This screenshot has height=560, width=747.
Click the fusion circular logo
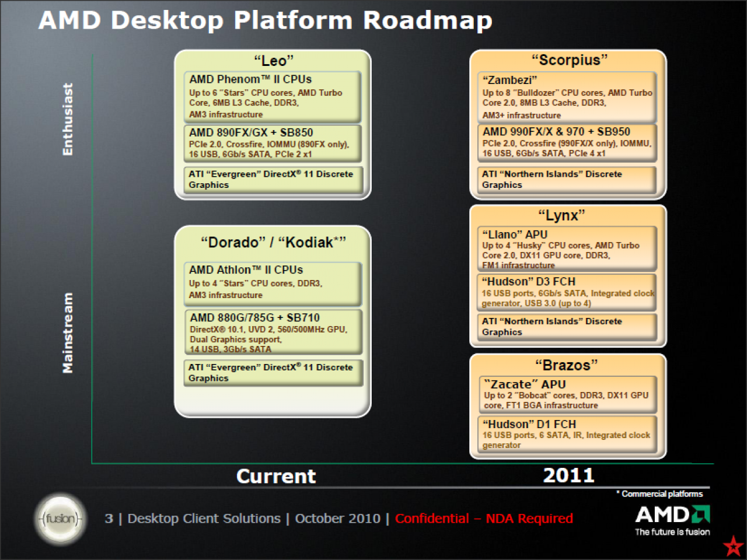coord(61,519)
